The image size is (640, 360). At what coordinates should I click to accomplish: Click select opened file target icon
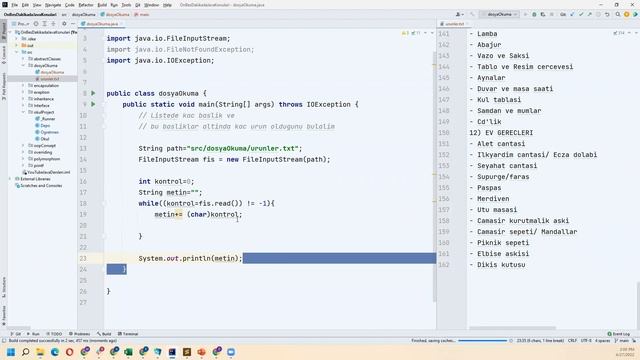(36, 24)
